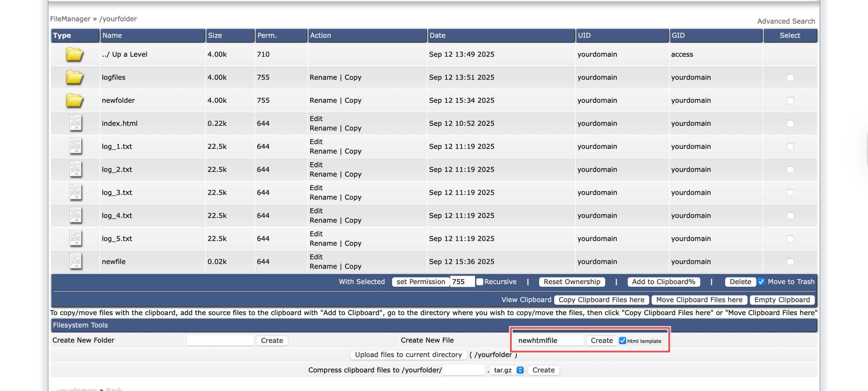Click the log_1.txt file icon

pyautogui.click(x=76, y=146)
